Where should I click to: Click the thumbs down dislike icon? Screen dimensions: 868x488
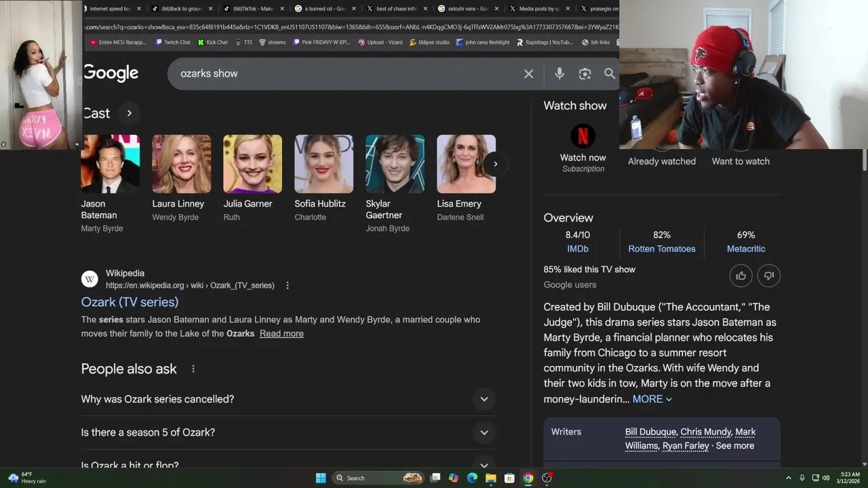(x=769, y=276)
